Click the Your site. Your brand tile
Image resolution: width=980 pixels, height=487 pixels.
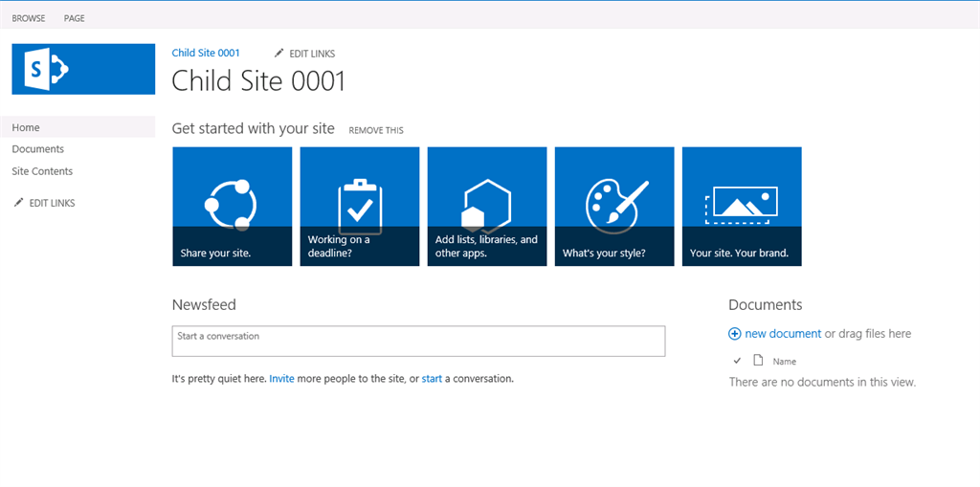pyautogui.click(x=741, y=206)
